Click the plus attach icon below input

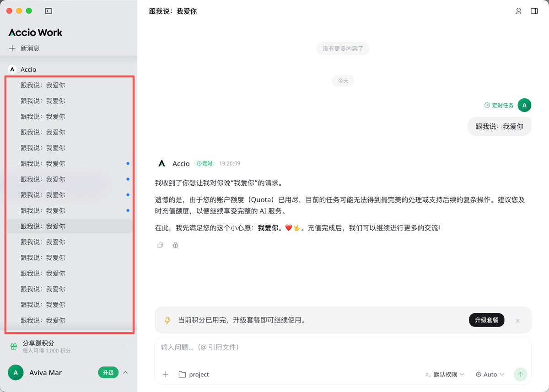tap(166, 374)
